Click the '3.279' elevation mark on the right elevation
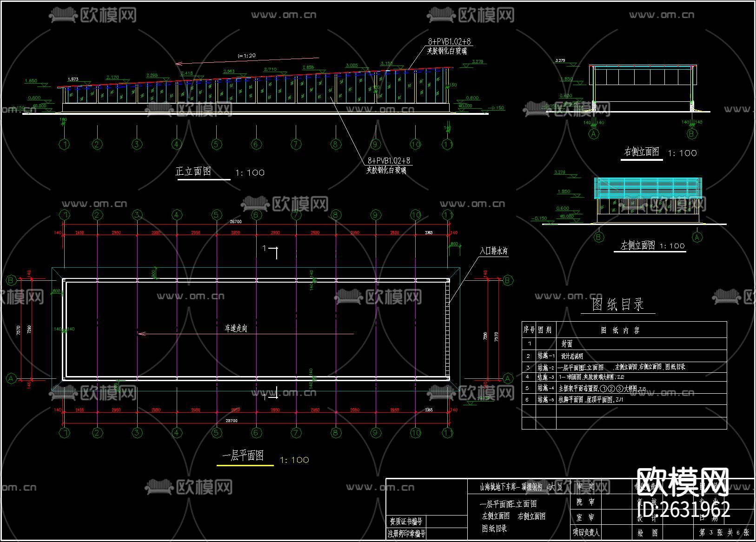The width and height of the screenshot is (756, 542). pos(560,60)
